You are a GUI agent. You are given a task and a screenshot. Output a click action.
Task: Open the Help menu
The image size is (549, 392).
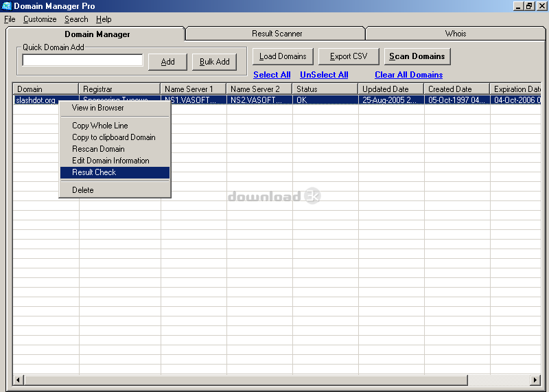tap(104, 19)
